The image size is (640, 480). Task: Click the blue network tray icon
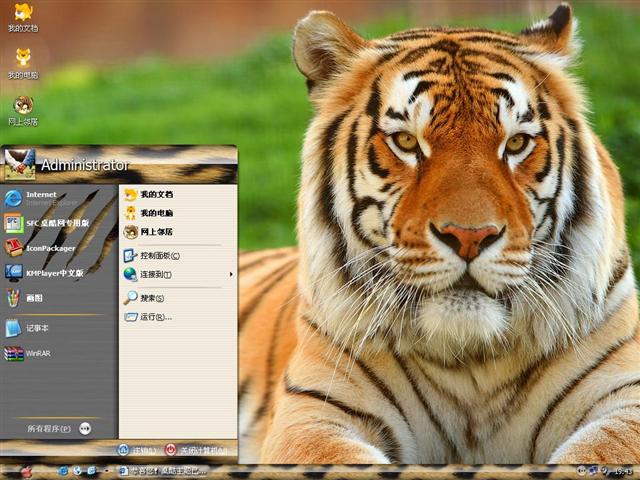pos(593,471)
